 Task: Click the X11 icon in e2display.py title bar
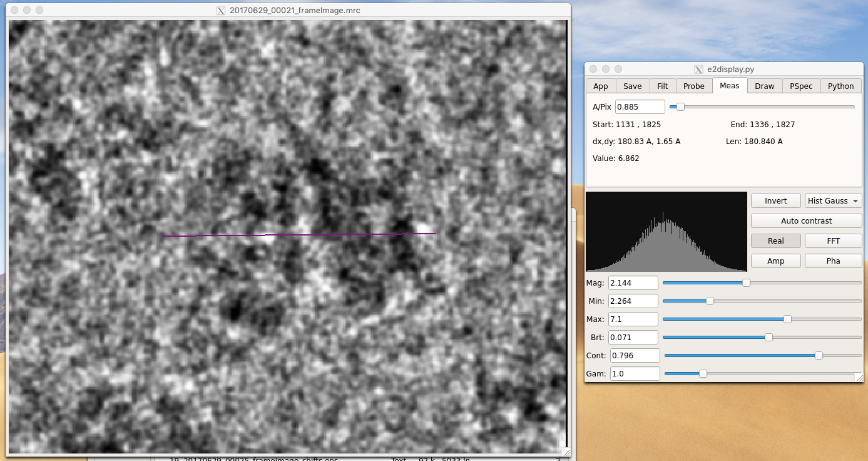[699, 70]
